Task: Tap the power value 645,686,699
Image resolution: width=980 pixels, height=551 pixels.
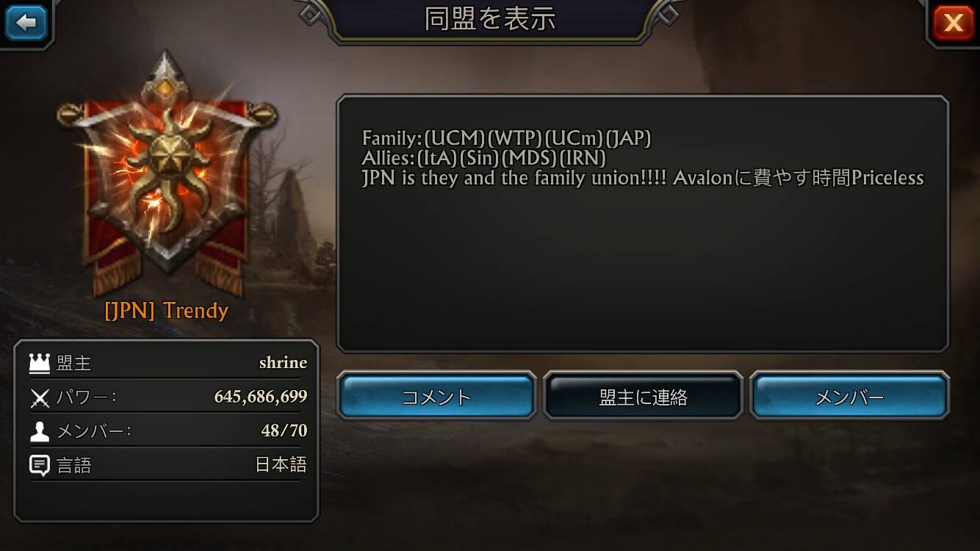Action: click(261, 397)
